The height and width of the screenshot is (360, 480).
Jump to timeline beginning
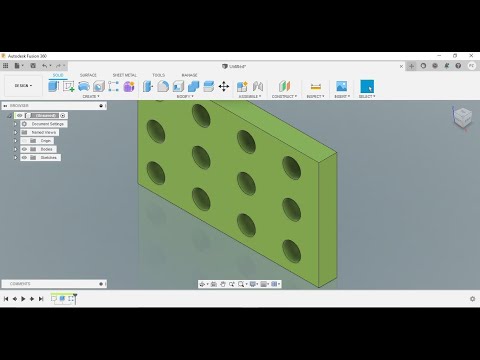pyautogui.click(x=6, y=299)
